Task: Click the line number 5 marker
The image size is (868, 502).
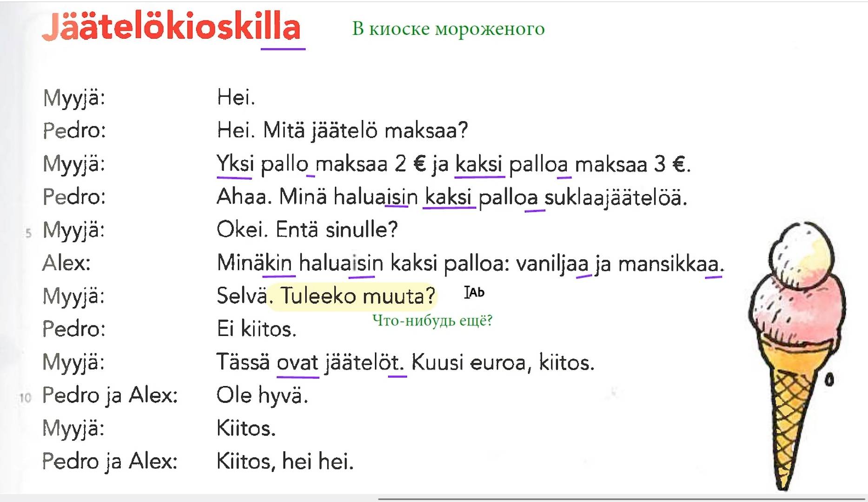Action: [28, 233]
